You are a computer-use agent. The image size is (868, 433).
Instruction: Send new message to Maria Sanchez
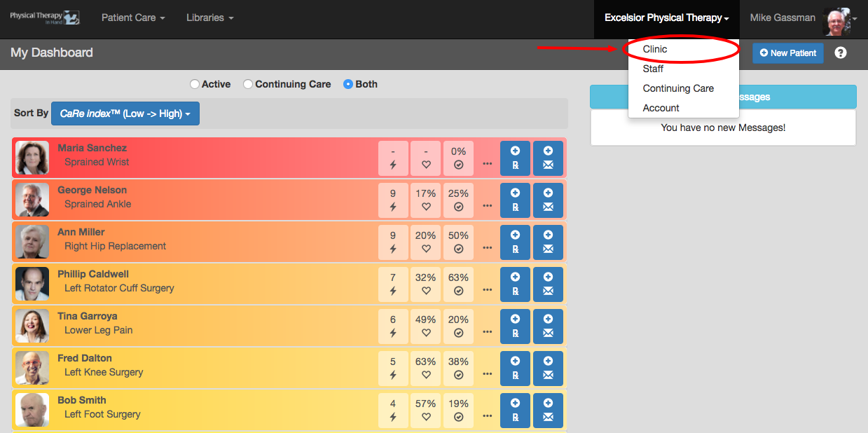coord(548,158)
